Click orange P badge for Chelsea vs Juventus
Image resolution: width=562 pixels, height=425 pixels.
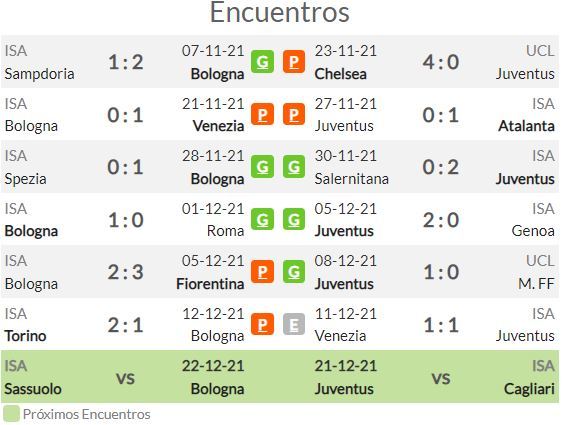click(294, 62)
